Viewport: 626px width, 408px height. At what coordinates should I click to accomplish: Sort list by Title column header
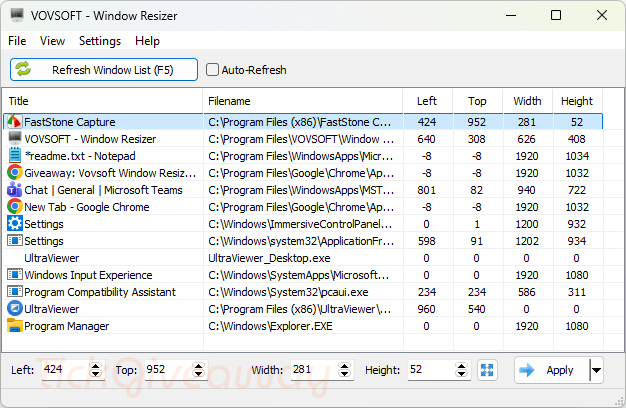103,101
